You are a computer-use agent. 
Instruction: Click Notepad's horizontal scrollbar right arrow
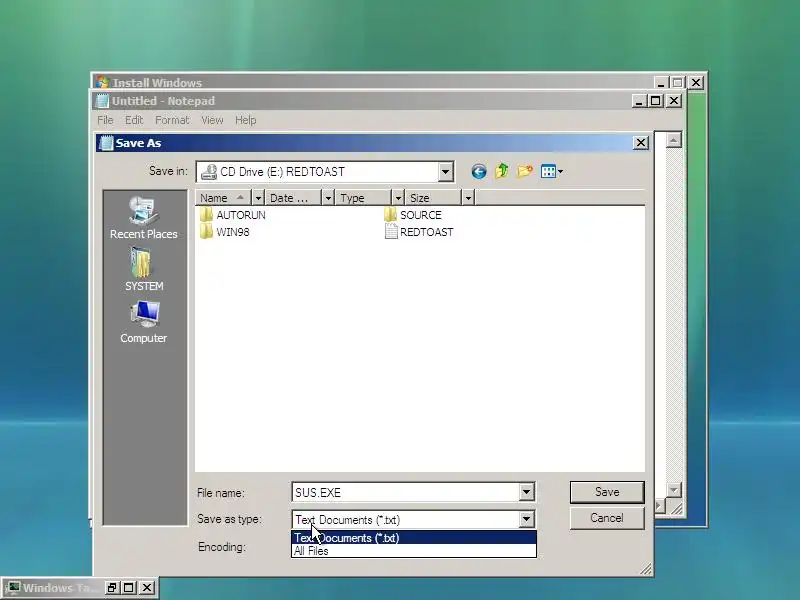tap(659, 507)
